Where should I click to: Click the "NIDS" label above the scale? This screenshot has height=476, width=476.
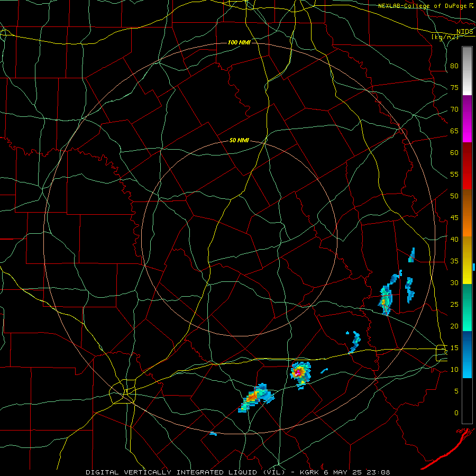pyautogui.click(x=465, y=32)
